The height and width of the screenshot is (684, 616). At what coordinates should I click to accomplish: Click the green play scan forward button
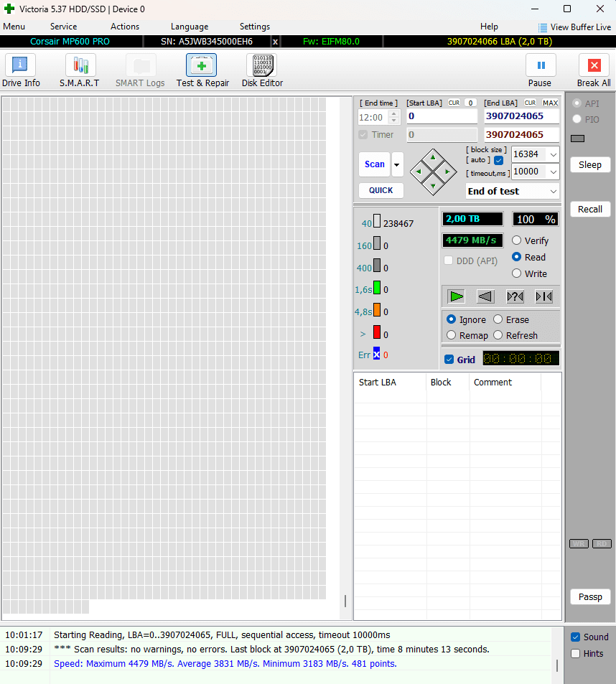point(457,296)
